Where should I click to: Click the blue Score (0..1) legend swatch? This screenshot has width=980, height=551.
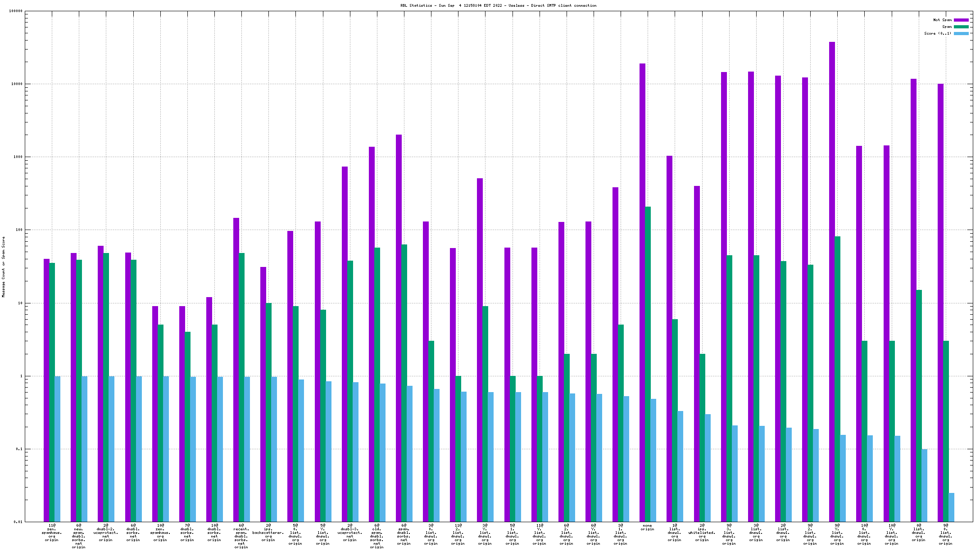(x=961, y=33)
